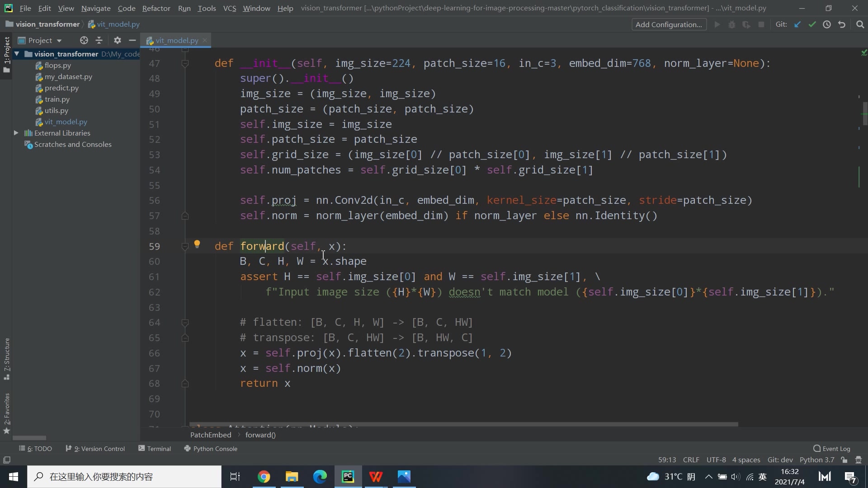Collapse all in Project panel
868x488 pixels.
(99, 40)
